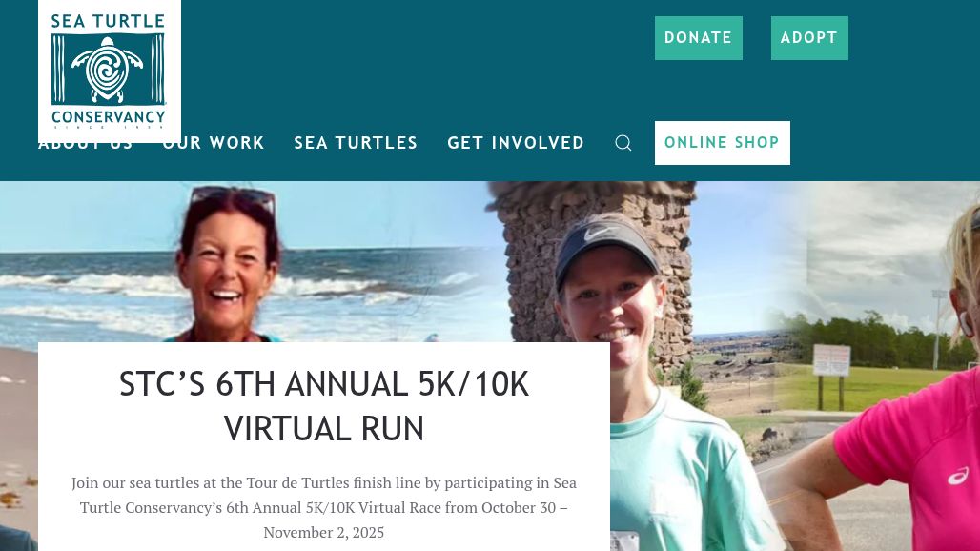
Task: Click the Tour de Turtles description paragraph
Action: pyautogui.click(x=324, y=507)
